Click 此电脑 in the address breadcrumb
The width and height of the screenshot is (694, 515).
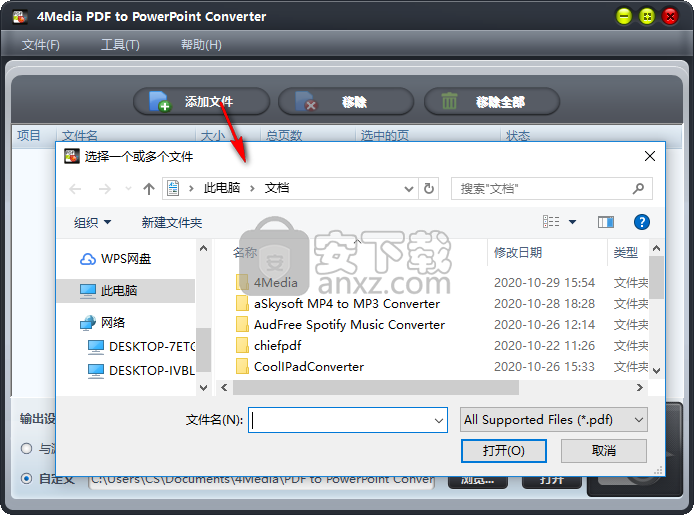(x=222, y=188)
